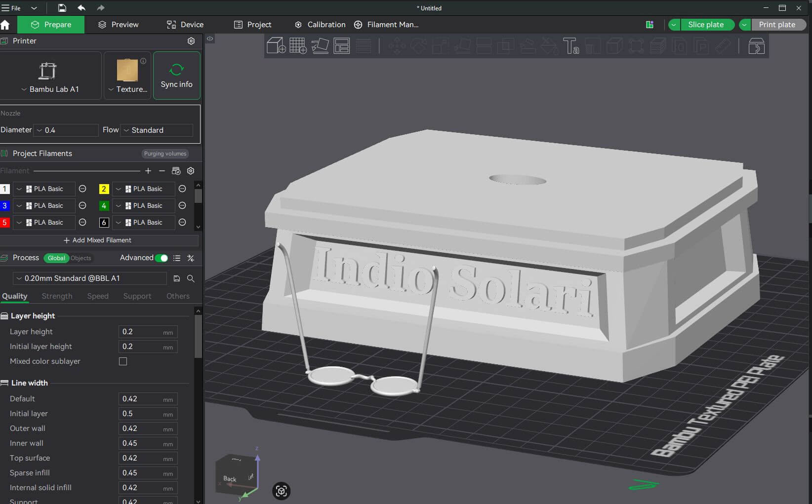Click the Add plate grid icon
812x504 pixels.
298,46
